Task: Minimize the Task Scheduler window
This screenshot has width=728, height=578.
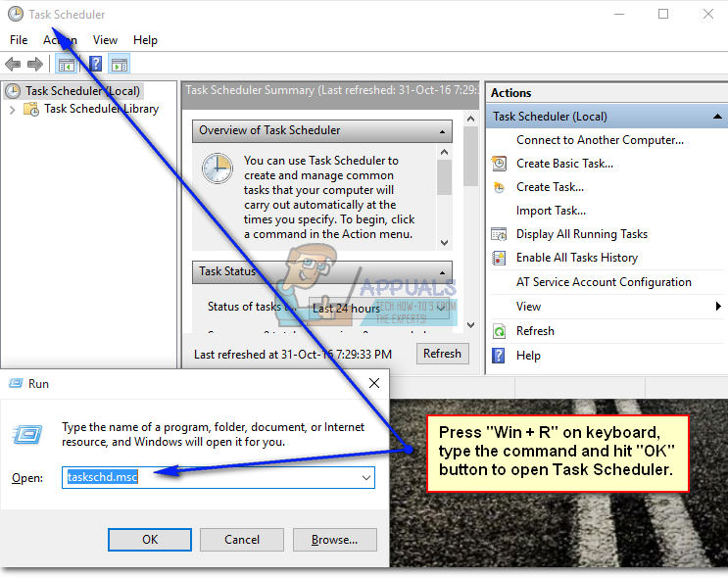Action: click(619, 14)
